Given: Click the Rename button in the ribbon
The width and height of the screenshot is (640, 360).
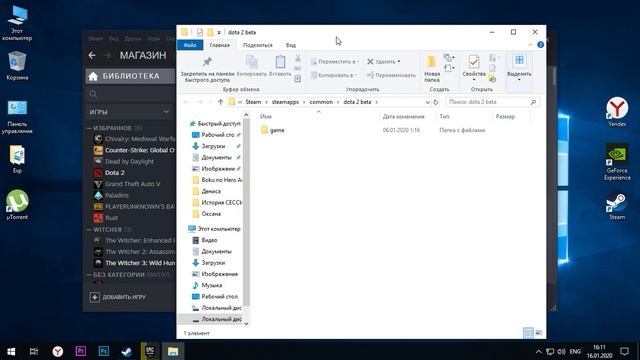Looking at the screenshot, I should (x=391, y=75).
